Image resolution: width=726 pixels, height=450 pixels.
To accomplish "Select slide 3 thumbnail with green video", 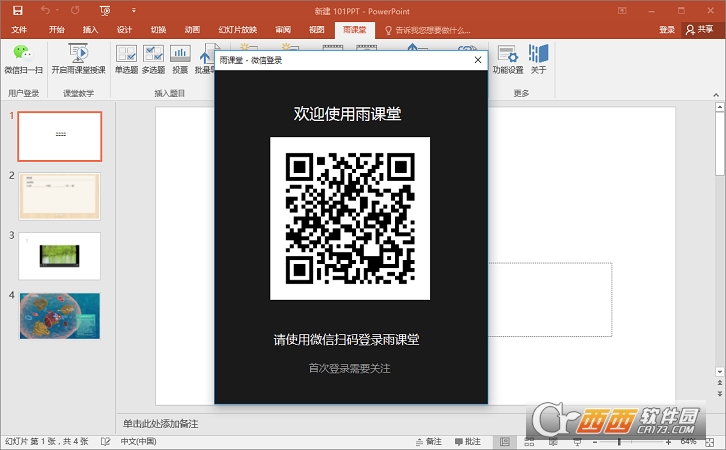I will pyautogui.click(x=60, y=256).
